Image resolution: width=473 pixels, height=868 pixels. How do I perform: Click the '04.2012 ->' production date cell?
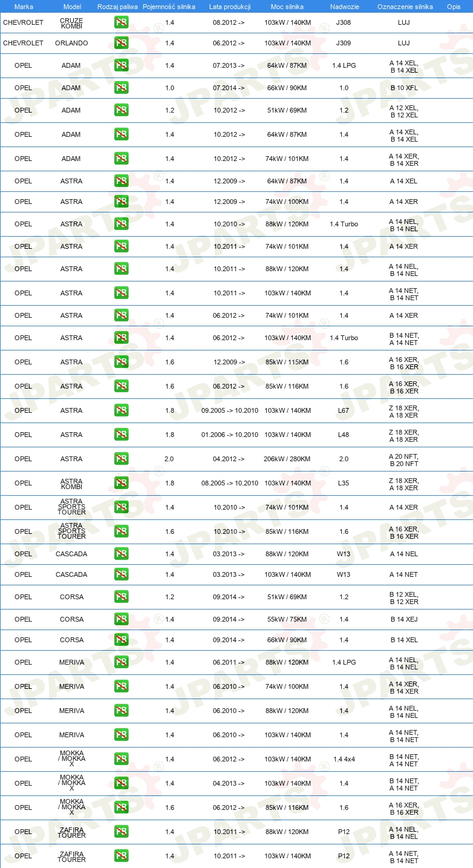229,459
